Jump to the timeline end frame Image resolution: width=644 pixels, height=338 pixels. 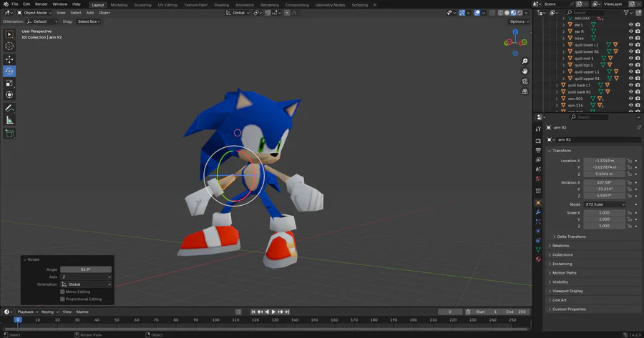[x=288, y=312]
